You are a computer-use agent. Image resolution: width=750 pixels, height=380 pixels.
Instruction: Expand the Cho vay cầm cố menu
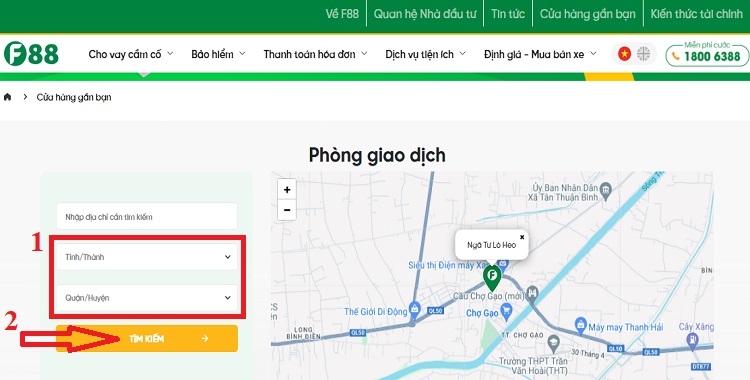[131, 54]
